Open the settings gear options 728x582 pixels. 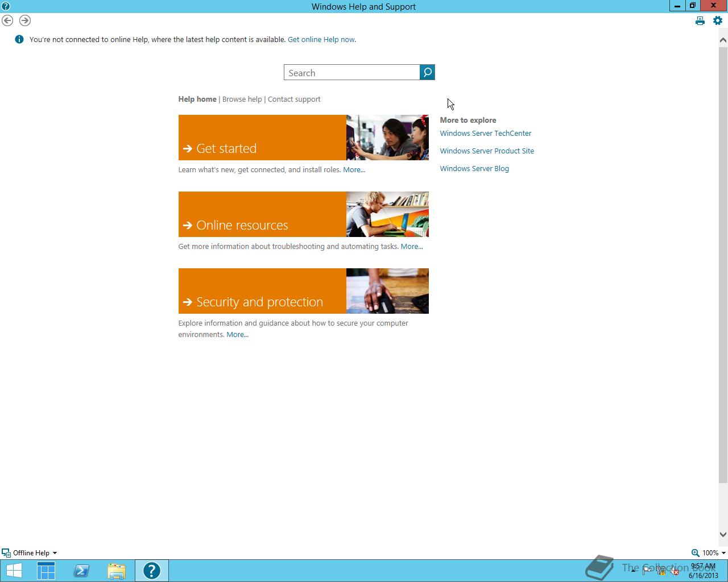[718, 20]
